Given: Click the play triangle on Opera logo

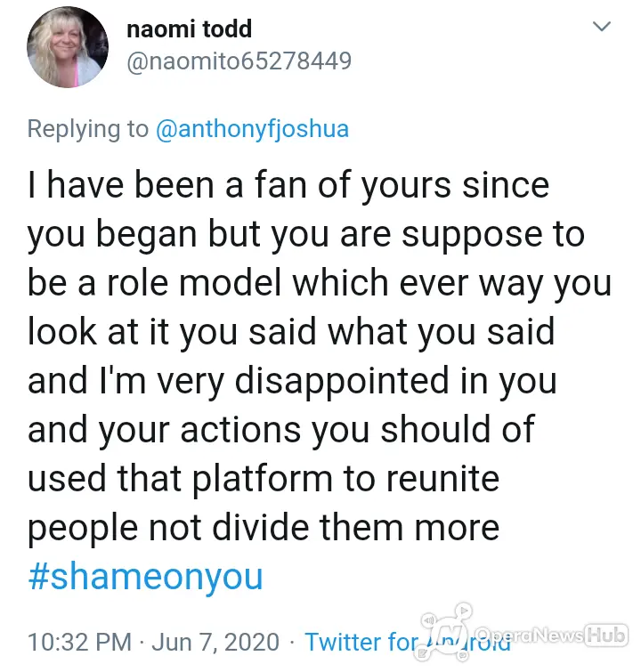Looking at the screenshot, I should [464, 610].
